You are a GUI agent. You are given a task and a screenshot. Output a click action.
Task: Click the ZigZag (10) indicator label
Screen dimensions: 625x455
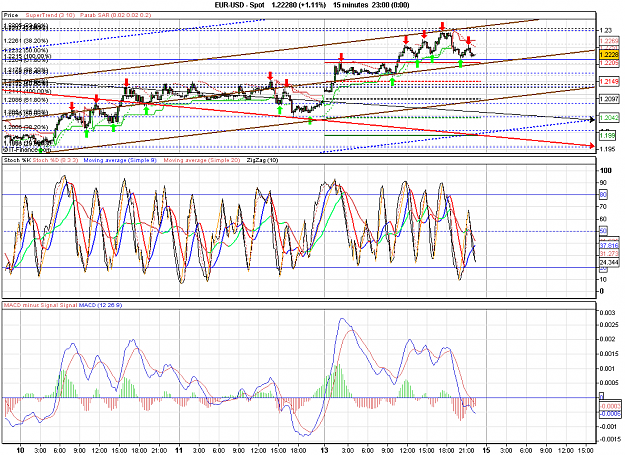pyautogui.click(x=262, y=160)
